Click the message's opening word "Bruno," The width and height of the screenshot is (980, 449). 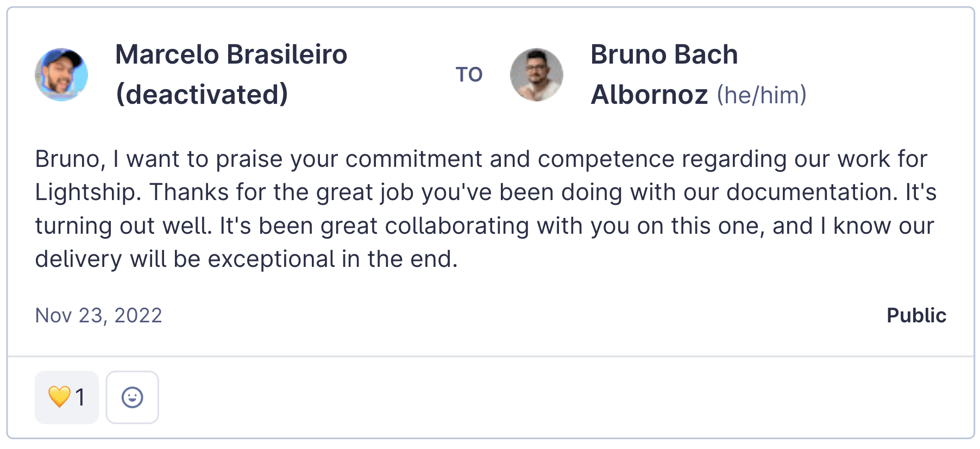point(70,159)
